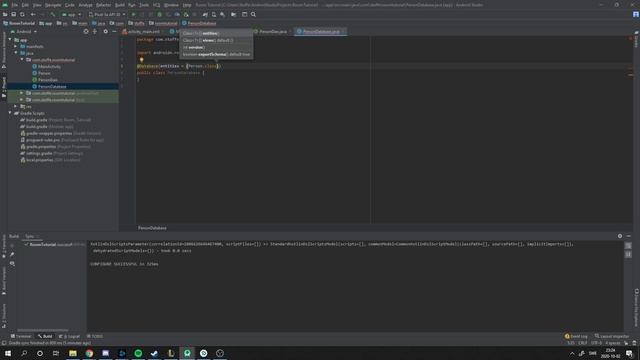Click Collapse All icon in Project panel
This screenshot has width=640, height=360.
(x=95, y=31)
